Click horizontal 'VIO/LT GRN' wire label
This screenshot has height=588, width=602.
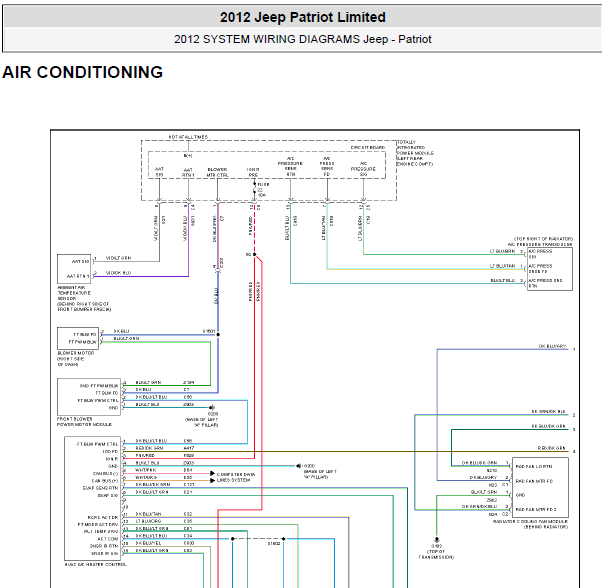118,258
